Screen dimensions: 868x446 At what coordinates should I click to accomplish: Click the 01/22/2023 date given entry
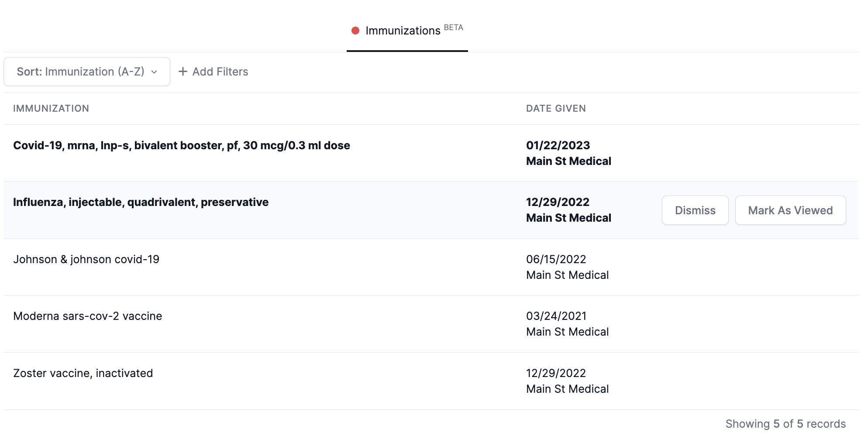[558, 145]
